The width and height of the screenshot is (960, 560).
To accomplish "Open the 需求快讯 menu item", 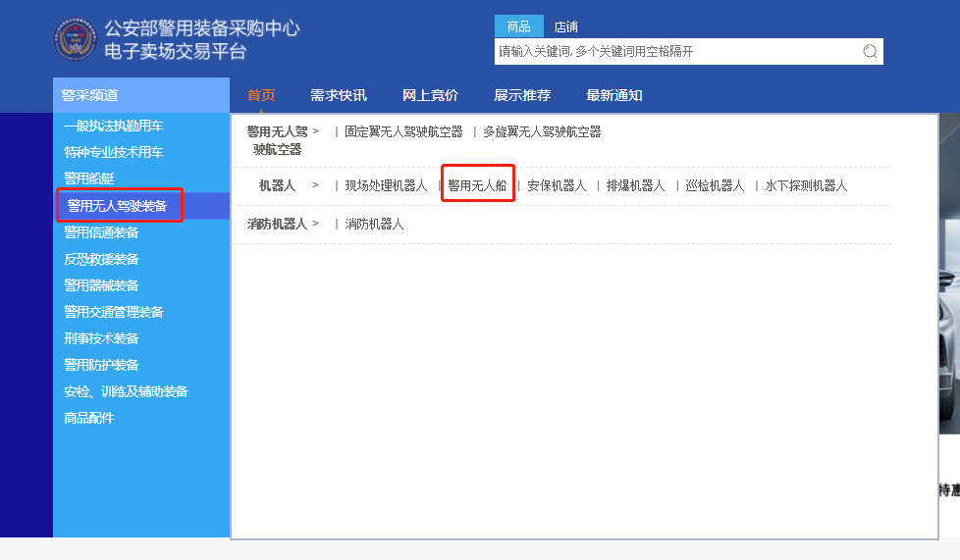I will pos(338,95).
